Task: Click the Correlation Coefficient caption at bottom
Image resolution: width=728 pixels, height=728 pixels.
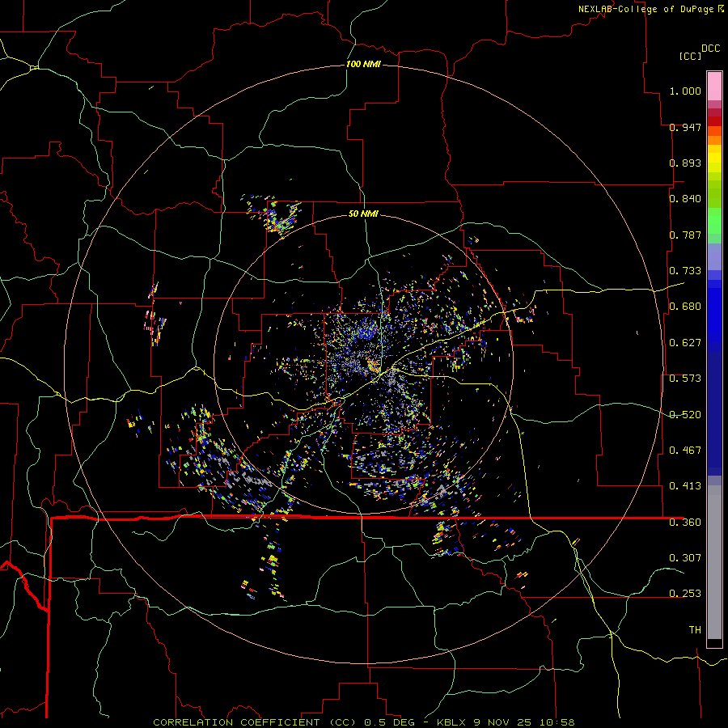Action: (x=364, y=722)
